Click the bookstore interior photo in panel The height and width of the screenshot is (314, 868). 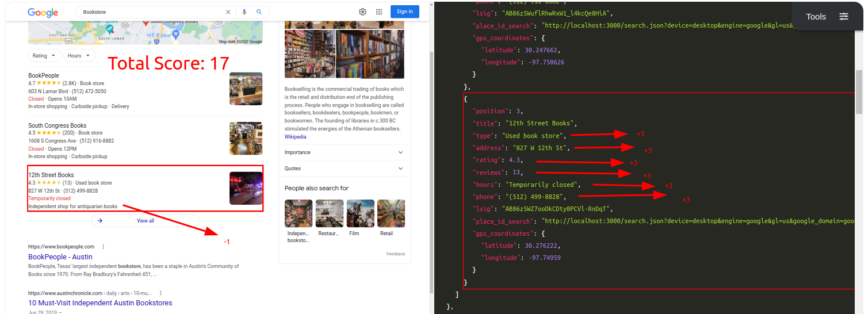pos(309,54)
